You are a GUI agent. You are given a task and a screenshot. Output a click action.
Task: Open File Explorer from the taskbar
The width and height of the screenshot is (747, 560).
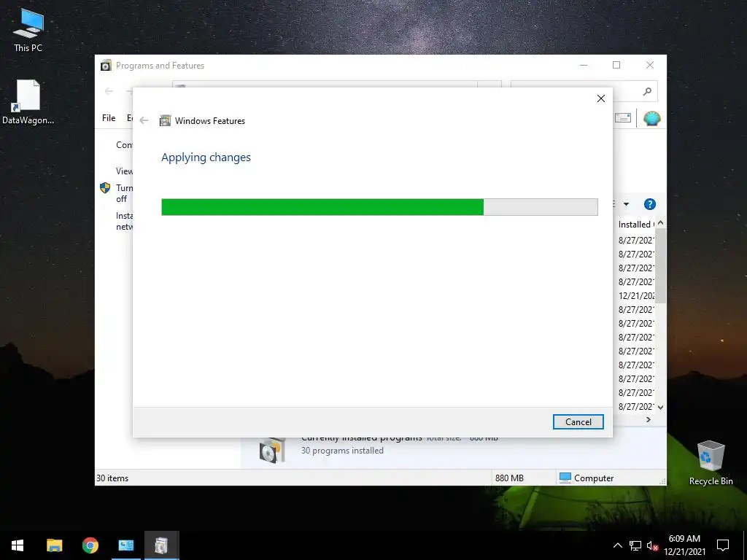point(54,545)
